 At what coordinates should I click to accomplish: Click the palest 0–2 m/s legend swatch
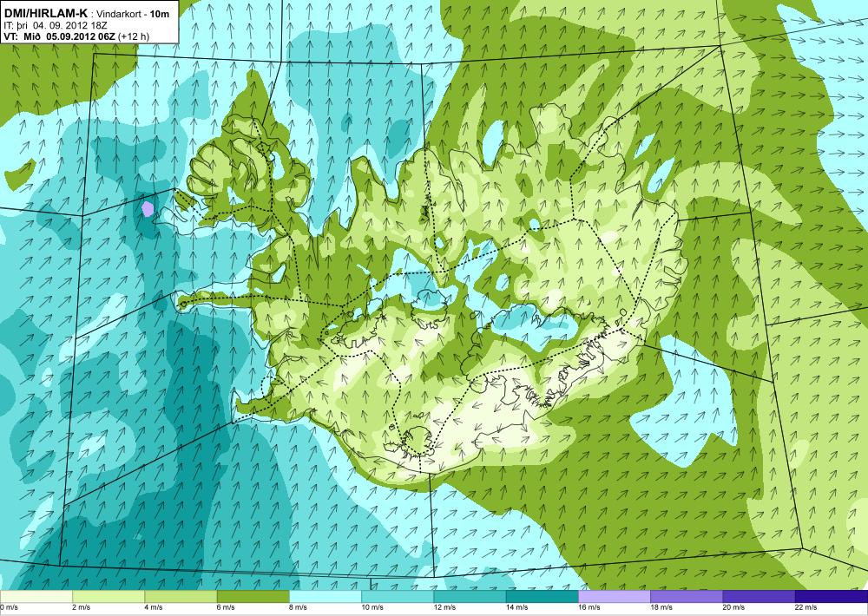(x=36, y=597)
